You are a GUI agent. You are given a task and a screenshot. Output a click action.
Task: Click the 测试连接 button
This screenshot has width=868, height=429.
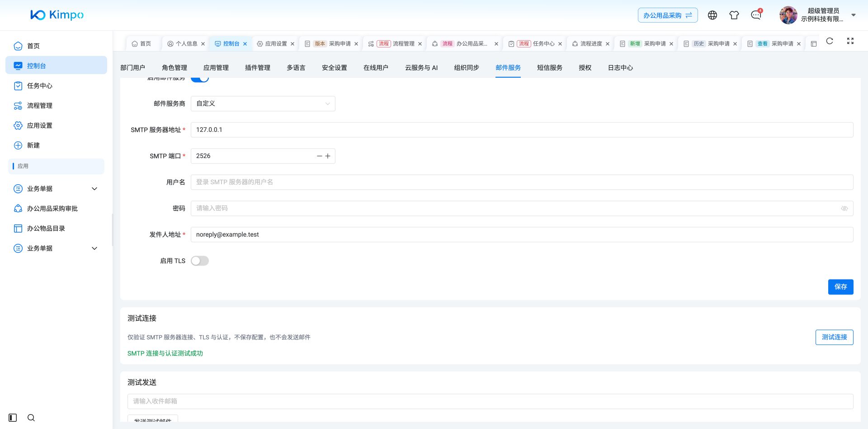tap(835, 337)
